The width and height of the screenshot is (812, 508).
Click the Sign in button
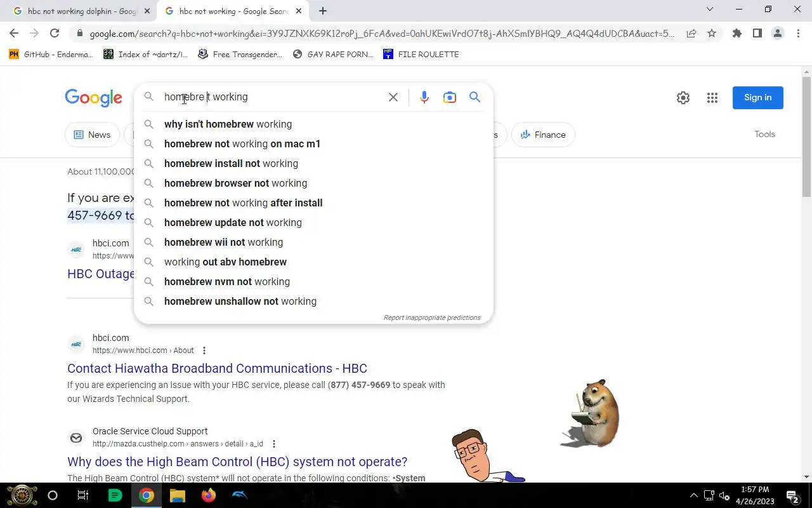click(x=758, y=98)
